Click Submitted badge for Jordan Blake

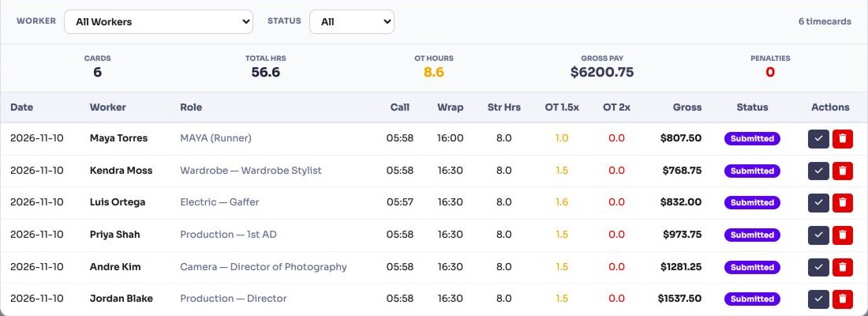click(x=752, y=299)
